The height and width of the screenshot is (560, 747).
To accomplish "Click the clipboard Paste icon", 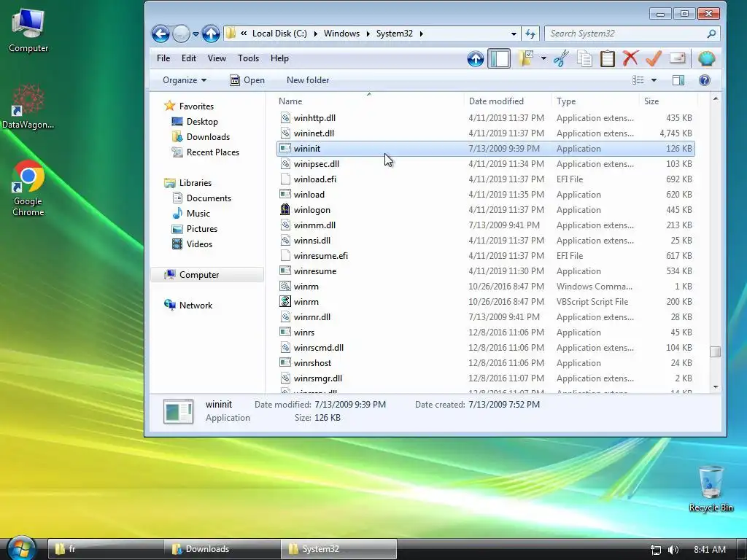I will 608,58.
